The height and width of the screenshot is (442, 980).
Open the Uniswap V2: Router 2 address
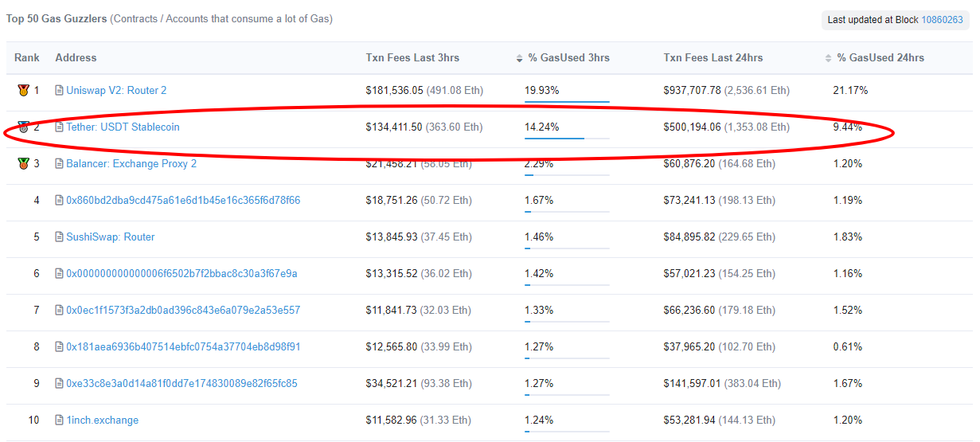tap(116, 90)
